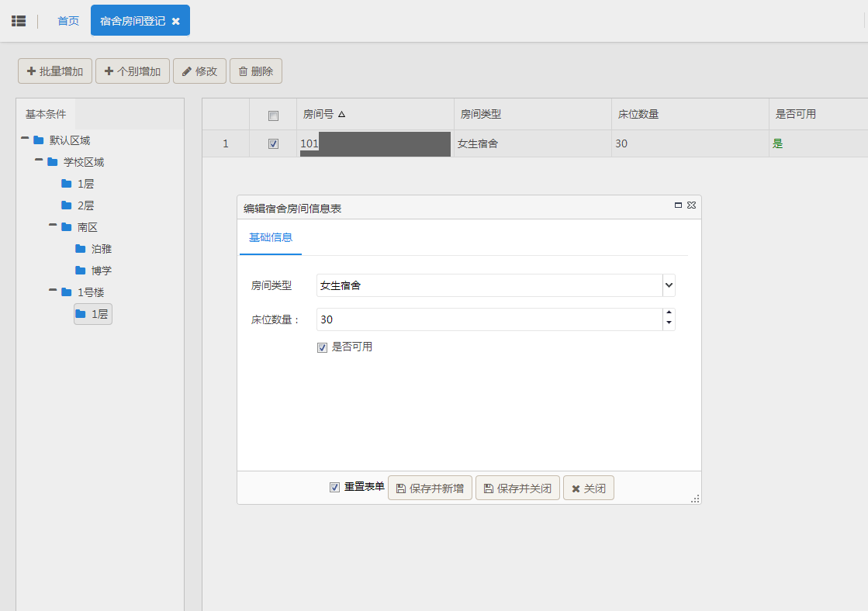
Task: Click the 101 room number cell
Action: click(375, 144)
